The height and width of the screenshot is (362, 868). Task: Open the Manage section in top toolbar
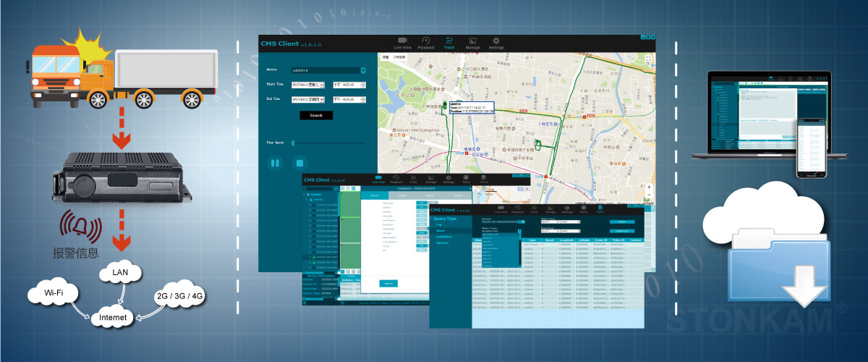click(x=472, y=42)
